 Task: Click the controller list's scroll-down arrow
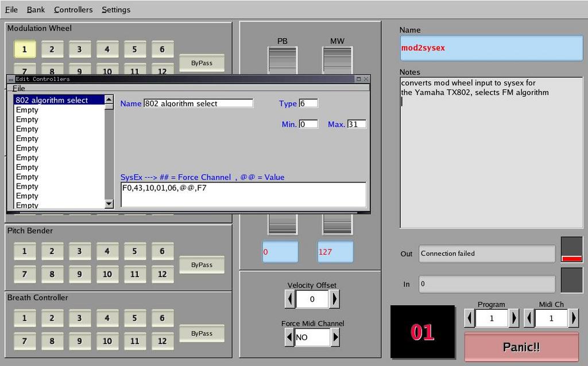(x=109, y=204)
